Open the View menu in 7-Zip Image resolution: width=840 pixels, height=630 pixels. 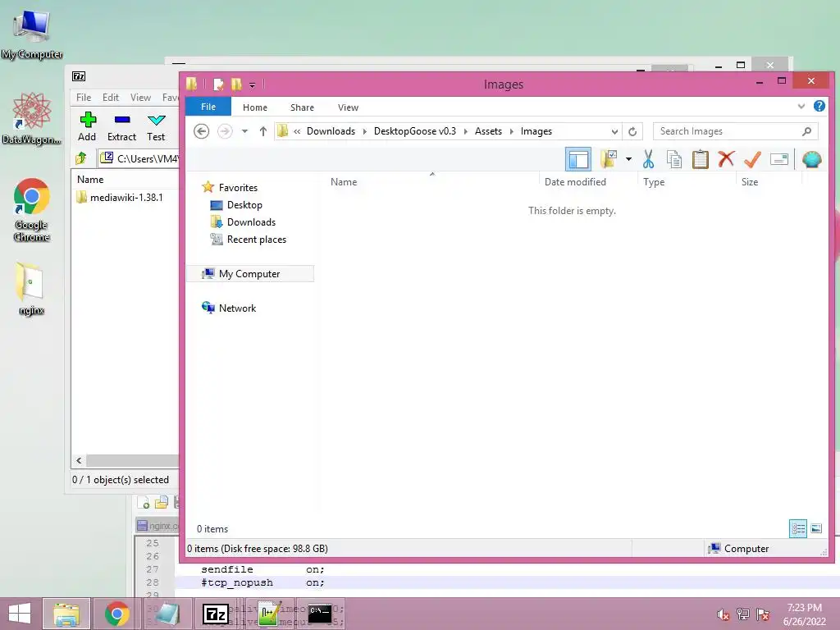coord(140,98)
